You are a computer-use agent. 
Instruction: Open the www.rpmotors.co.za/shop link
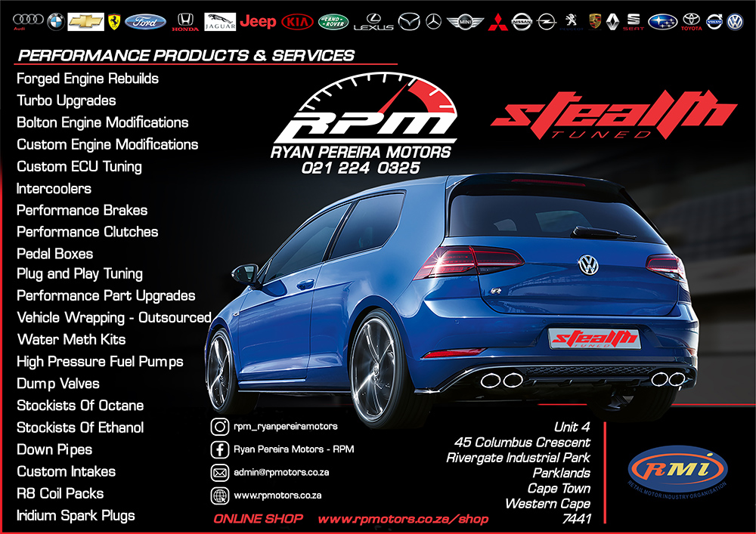[402, 519]
